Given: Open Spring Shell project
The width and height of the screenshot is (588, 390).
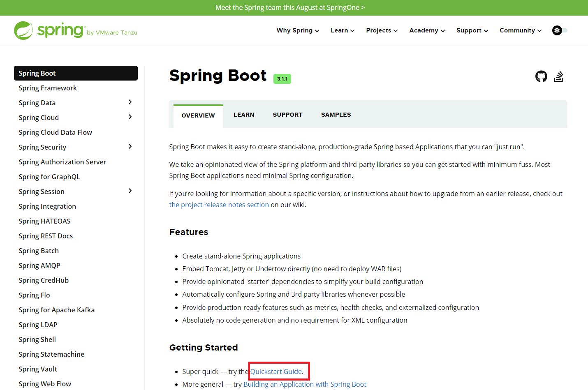Looking at the screenshot, I should (37, 339).
